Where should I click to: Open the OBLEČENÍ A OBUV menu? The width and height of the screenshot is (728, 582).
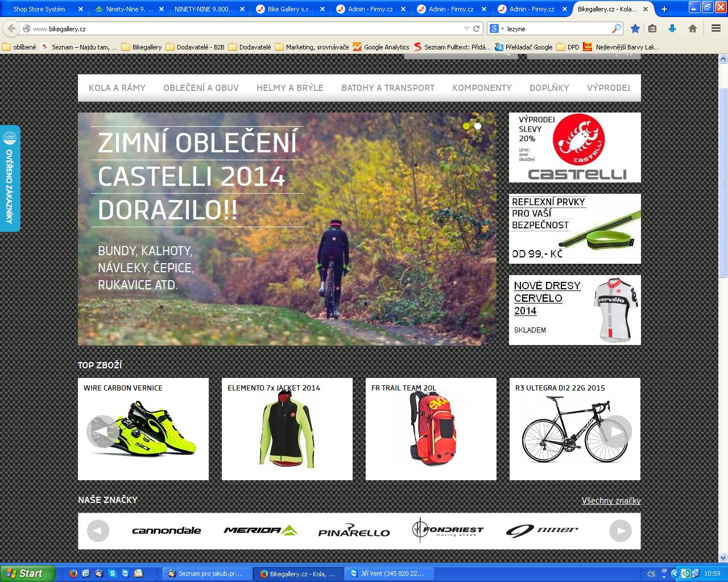coord(201,88)
